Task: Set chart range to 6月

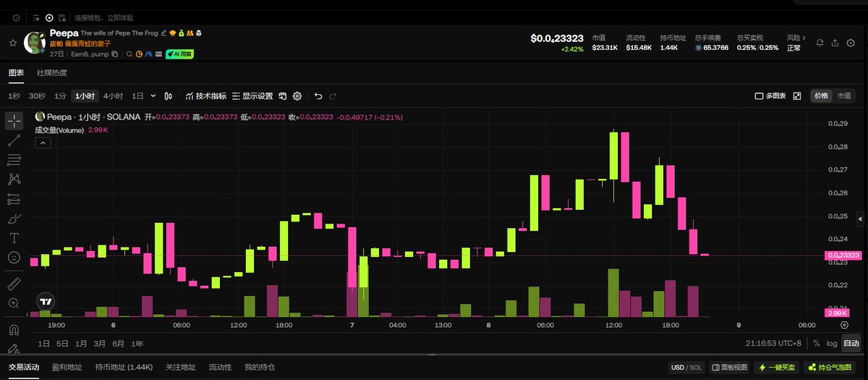Action: (x=118, y=343)
